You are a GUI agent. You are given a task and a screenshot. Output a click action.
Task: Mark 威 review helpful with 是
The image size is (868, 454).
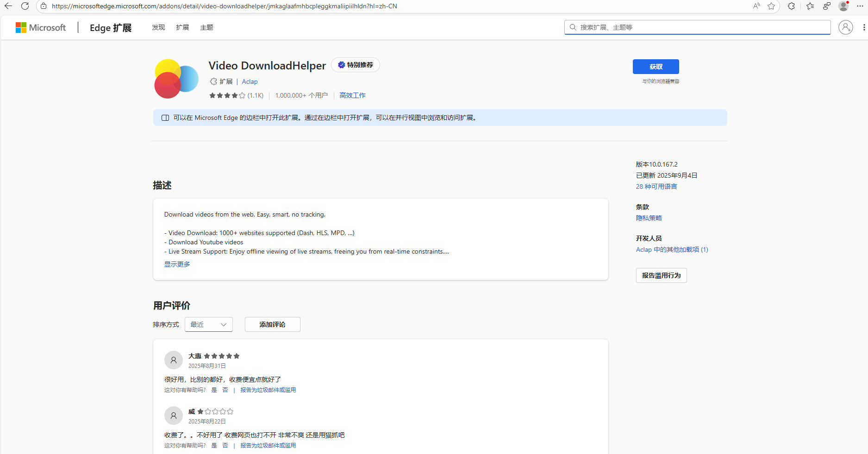(x=214, y=446)
